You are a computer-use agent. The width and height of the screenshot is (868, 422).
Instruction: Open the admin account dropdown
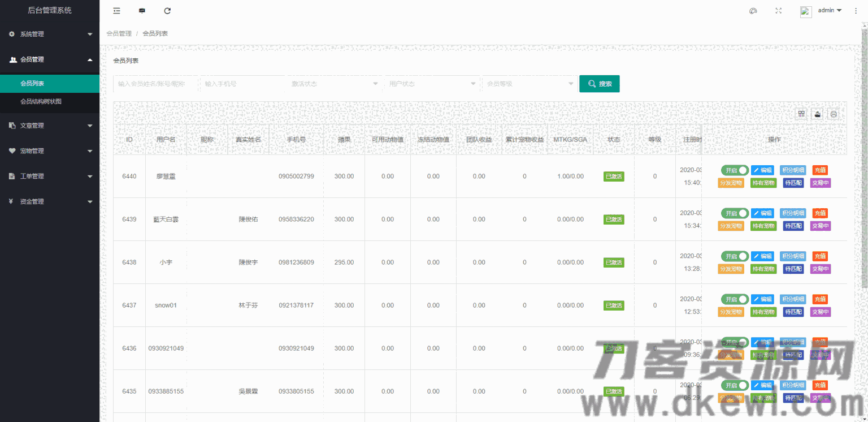click(828, 10)
